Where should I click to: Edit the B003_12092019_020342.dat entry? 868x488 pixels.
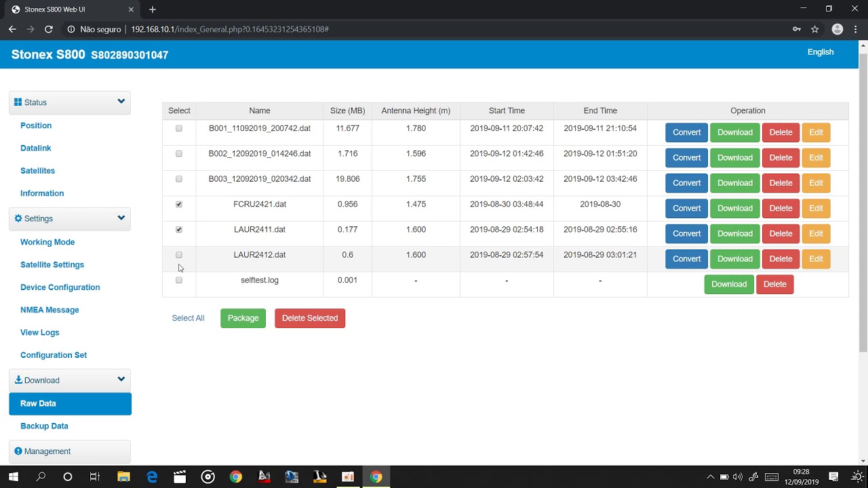(816, 183)
